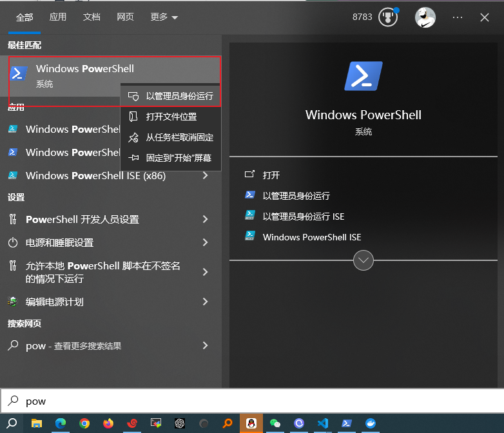This screenshot has height=433, width=504.
Task: Expand preview actions with round chevron button
Action: [x=363, y=260]
